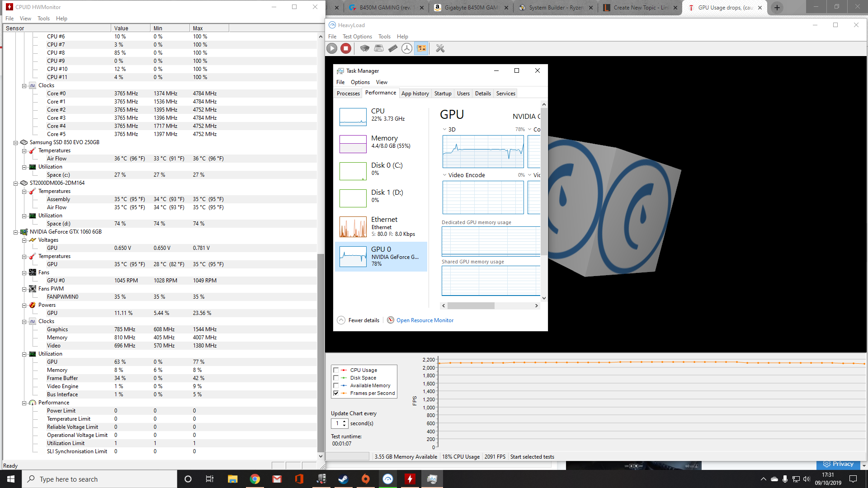This screenshot has width=868, height=488.
Task: Collapse HWMonitor Performance tree section
Action: tap(24, 403)
